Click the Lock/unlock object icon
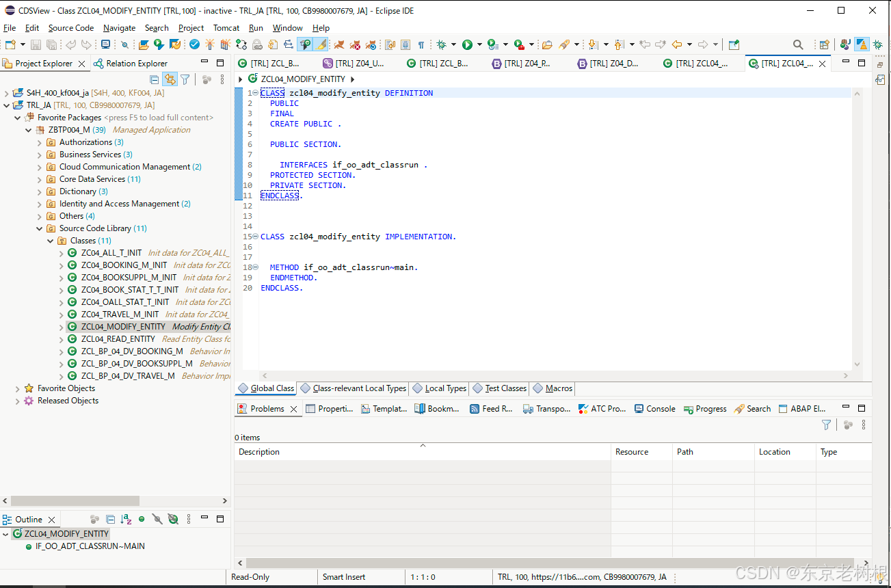This screenshot has width=891, height=588. pos(257,44)
